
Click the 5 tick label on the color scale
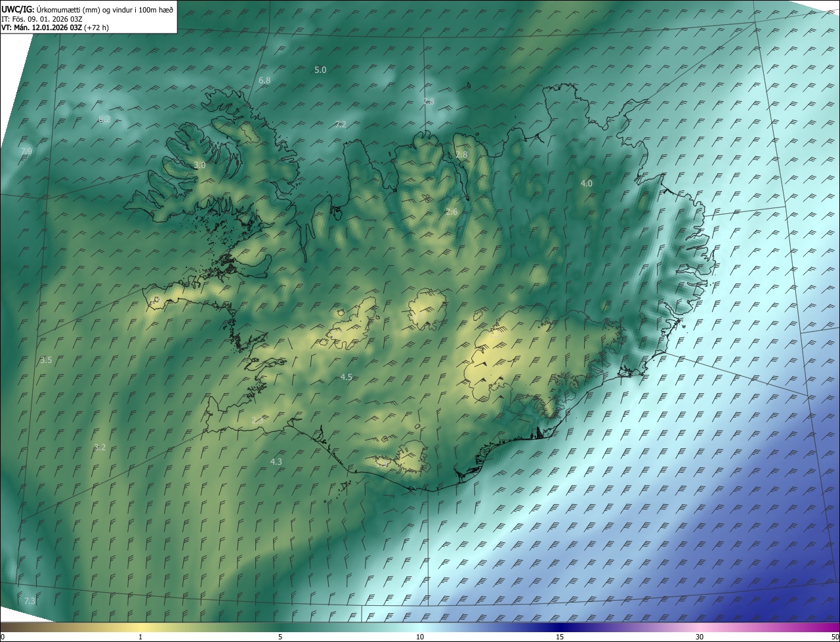click(280, 637)
